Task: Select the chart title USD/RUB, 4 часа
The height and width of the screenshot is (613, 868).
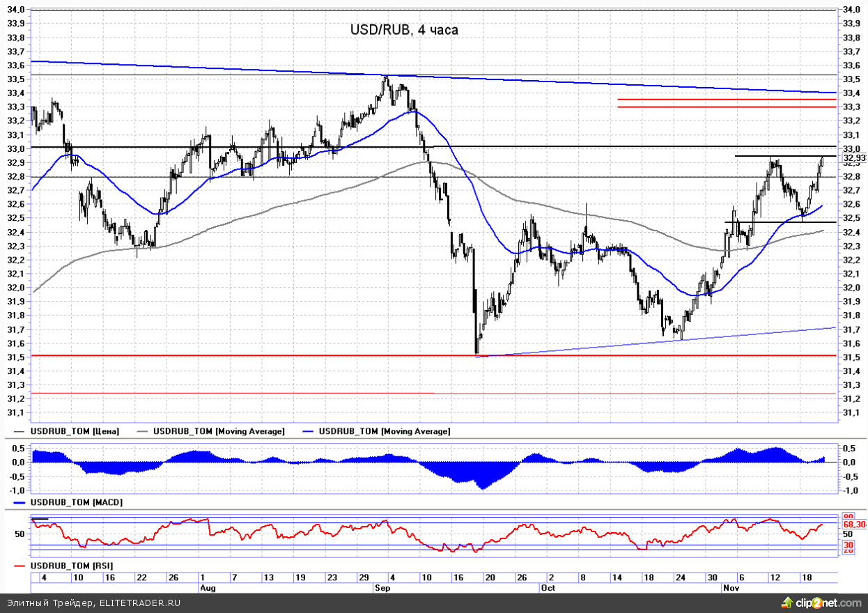Action: 404,30
